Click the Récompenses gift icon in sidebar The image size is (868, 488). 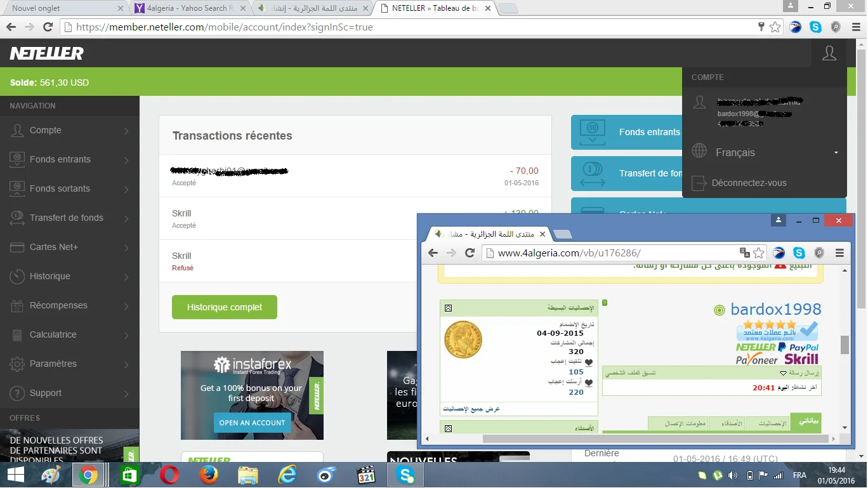click(17, 306)
